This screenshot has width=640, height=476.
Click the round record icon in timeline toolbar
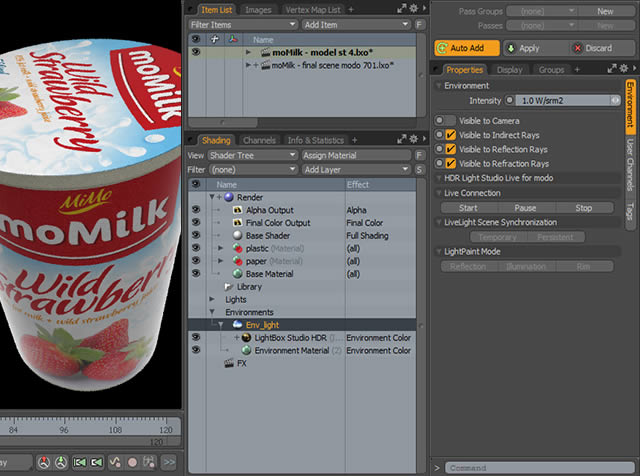point(132,462)
